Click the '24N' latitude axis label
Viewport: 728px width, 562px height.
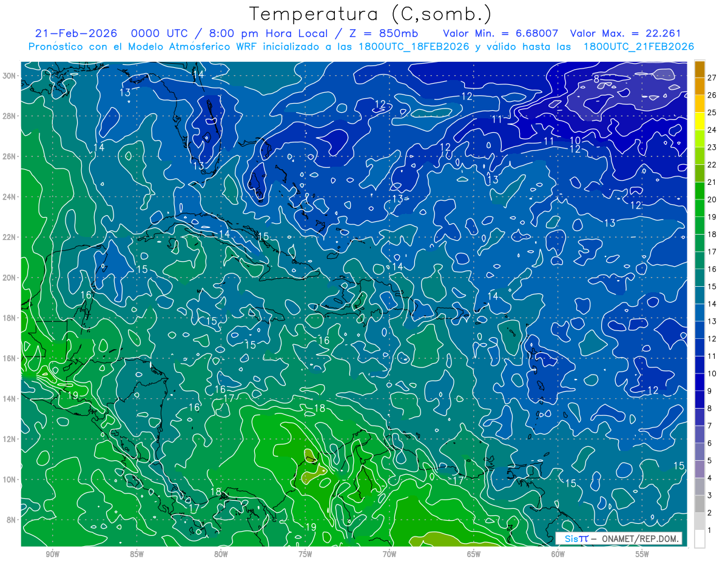pos(10,197)
